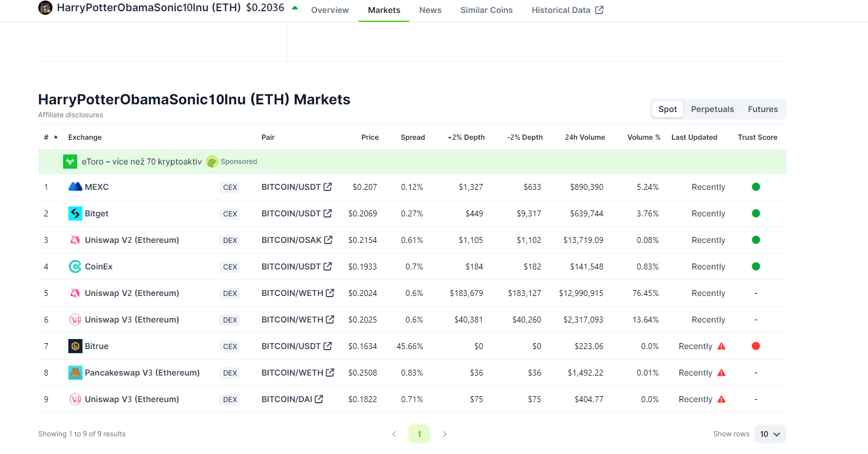The image size is (868, 454).
Task: Click the HarryPotterObamaSonic10Inu coin avatar in header
Action: (x=45, y=8)
